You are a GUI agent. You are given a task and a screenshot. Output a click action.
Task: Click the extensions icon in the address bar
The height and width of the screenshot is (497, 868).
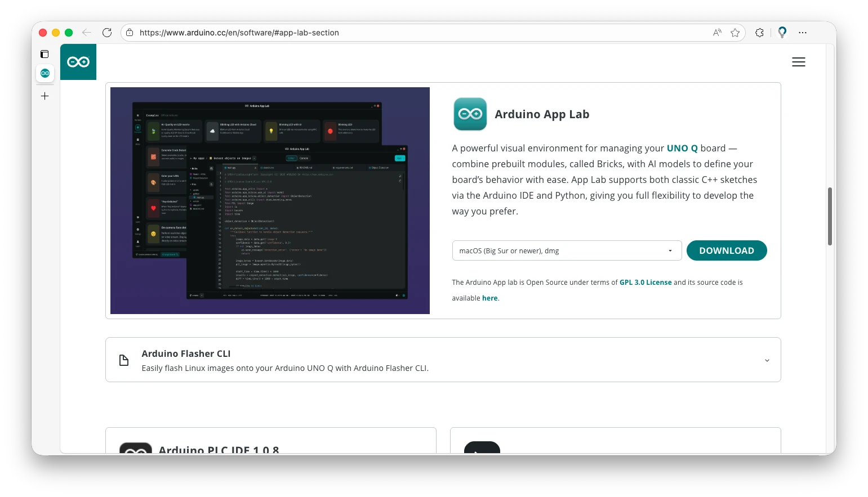[759, 32]
